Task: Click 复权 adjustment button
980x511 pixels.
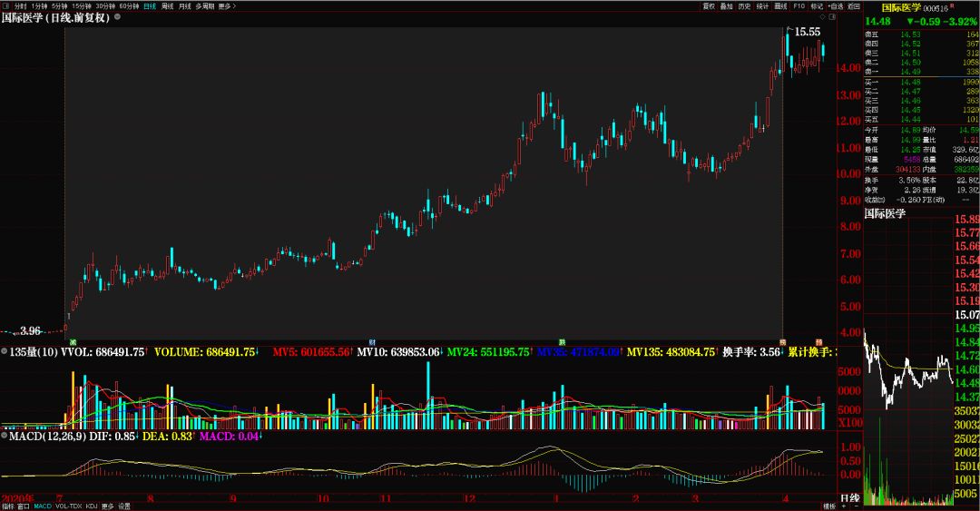Action: click(x=709, y=6)
